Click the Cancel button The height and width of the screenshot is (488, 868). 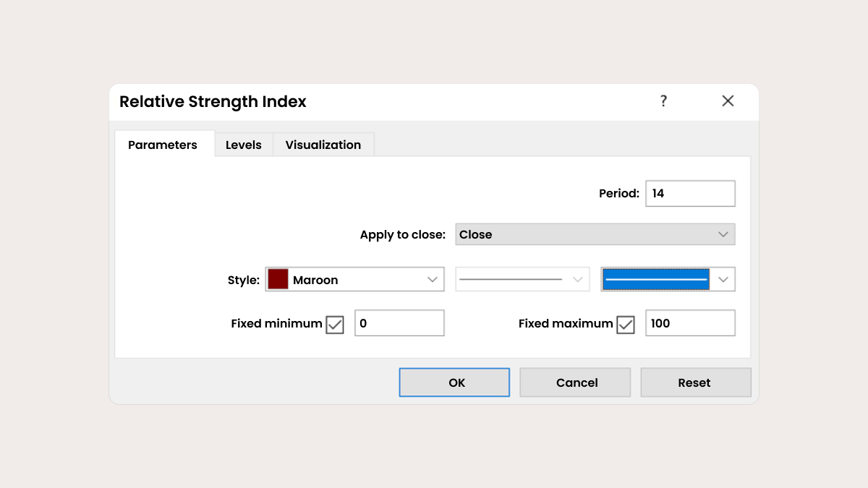575,382
